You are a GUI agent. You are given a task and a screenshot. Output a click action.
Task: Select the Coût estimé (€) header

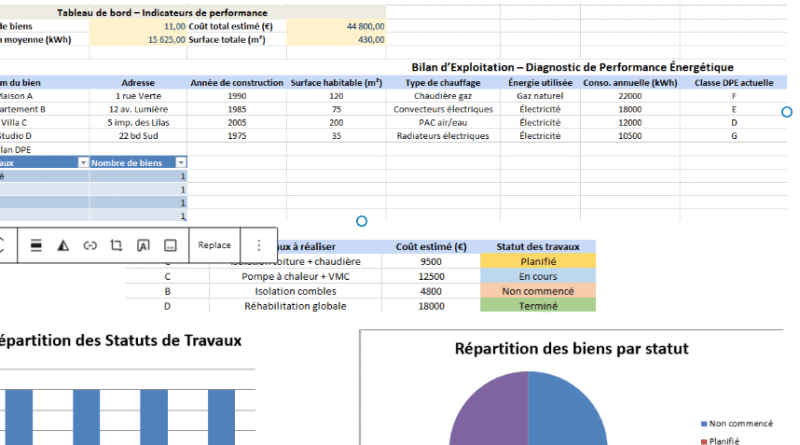tap(431, 246)
